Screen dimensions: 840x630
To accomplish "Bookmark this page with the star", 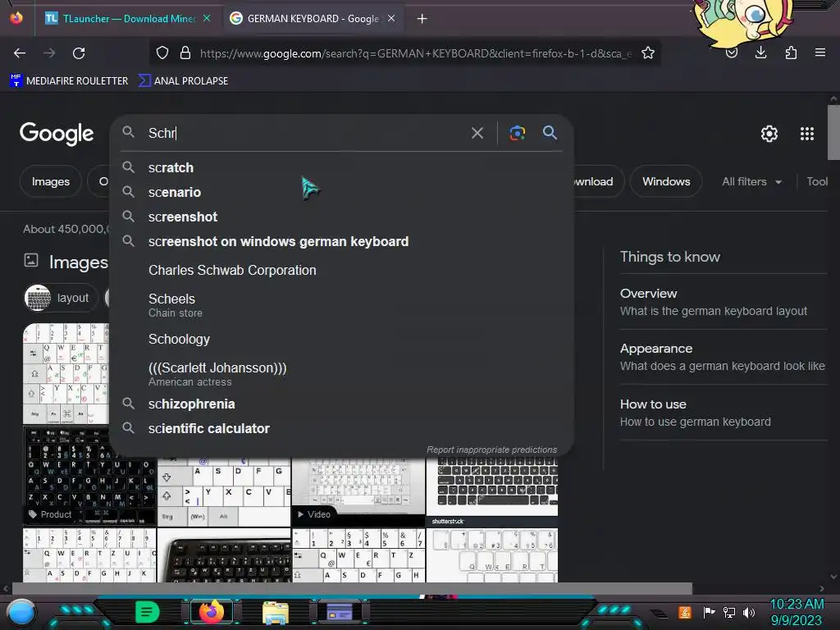I will pos(648,53).
